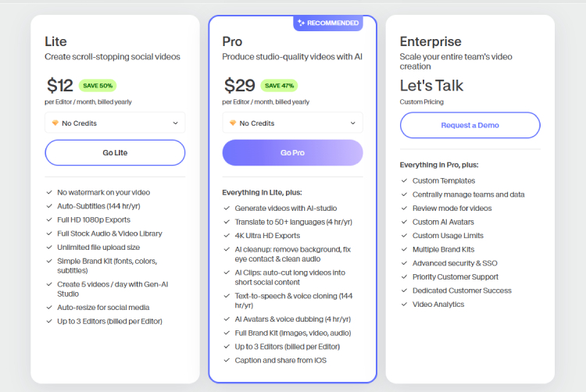Click checkmark next to Video Analytics
Viewport: 586px width, 392px height.
[404, 305]
